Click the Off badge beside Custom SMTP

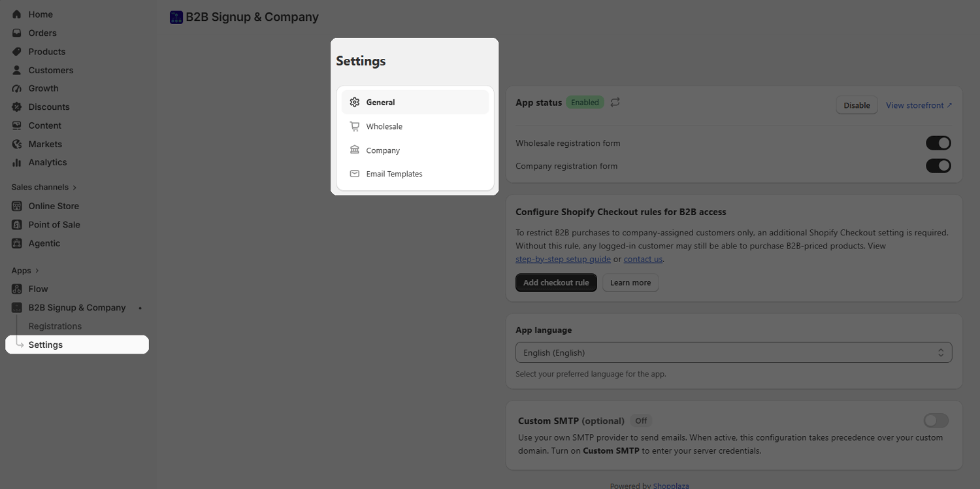[x=641, y=421]
